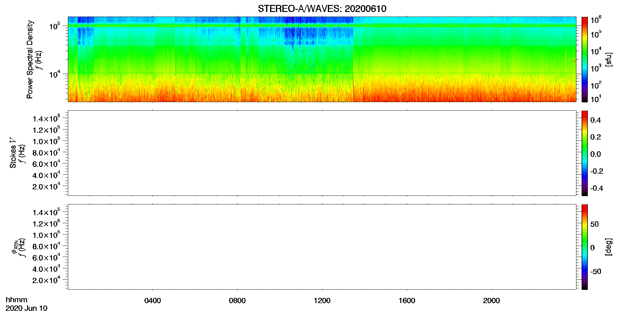The height and width of the screenshot is (332, 644).
Task: Click the power spectral density colorbar
Action: pos(585,59)
